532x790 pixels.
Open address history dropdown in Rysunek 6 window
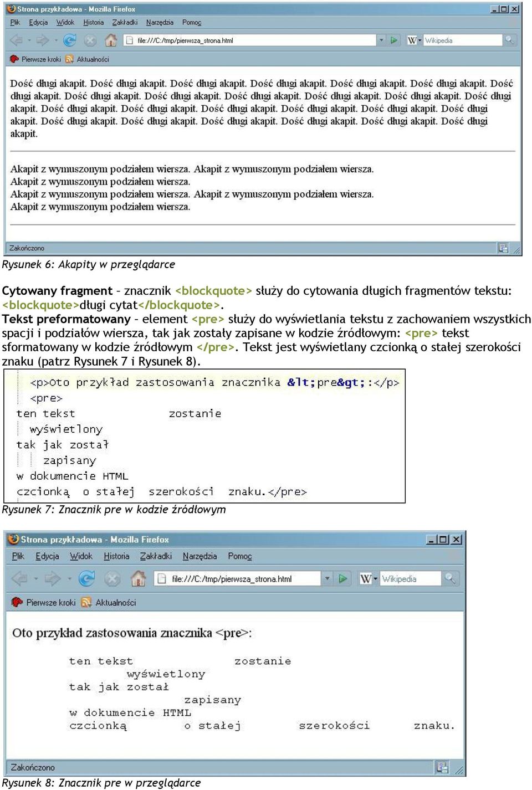(x=381, y=40)
